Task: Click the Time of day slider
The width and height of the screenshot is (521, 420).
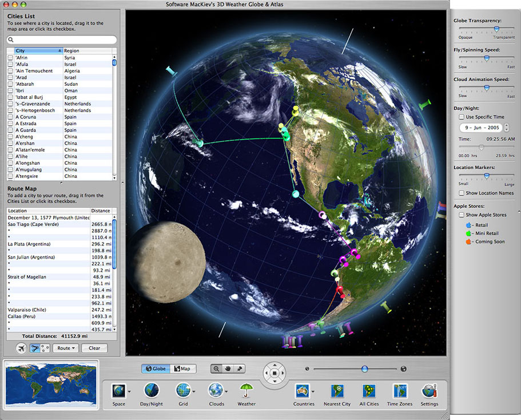Action: coord(481,147)
